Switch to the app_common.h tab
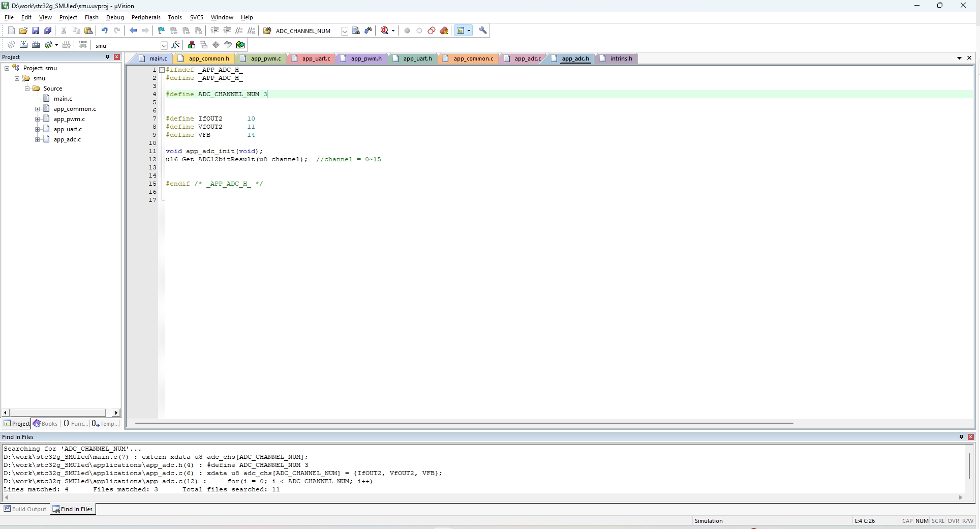The image size is (980, 529). tap(204, 58)
